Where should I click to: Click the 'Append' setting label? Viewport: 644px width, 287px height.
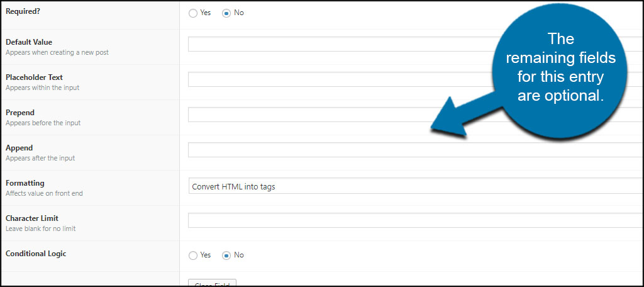pyautogui.click(x=19, y=148)
